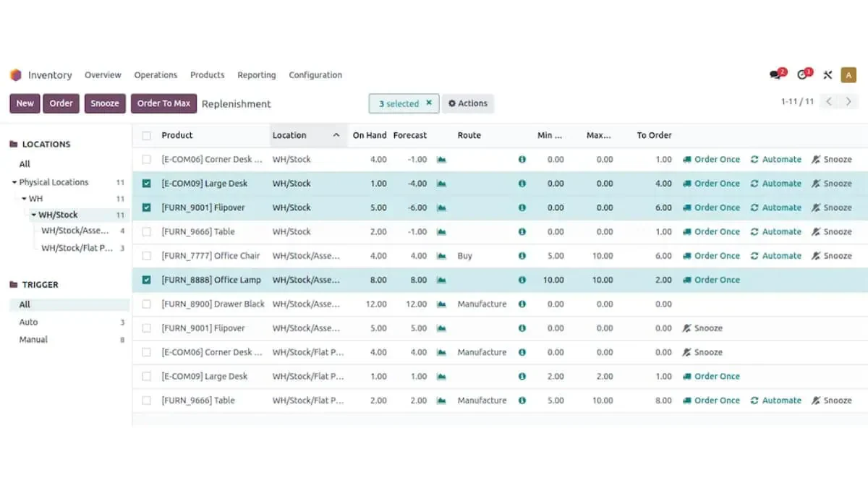
Task: Open forecast graph icon for Large Desk WH/Stock
Action: pos(441,184)
